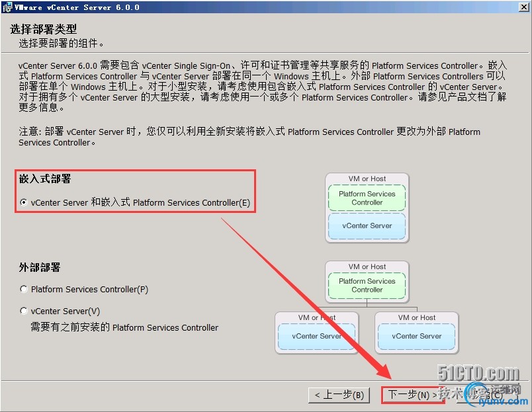This screenshot has height=412, width=532.
Task: Click the embedded deployment diagram's vCenter Server box
Action: click(x=367, y=226)
